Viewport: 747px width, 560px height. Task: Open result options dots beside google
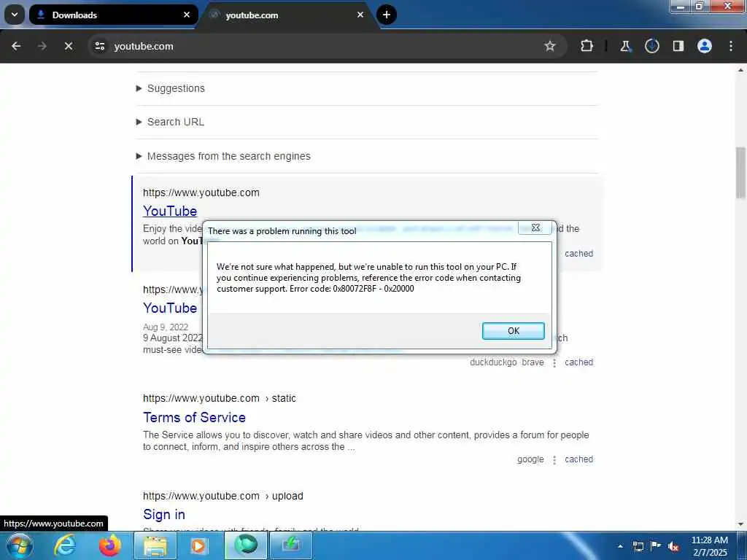click(554, 460)
